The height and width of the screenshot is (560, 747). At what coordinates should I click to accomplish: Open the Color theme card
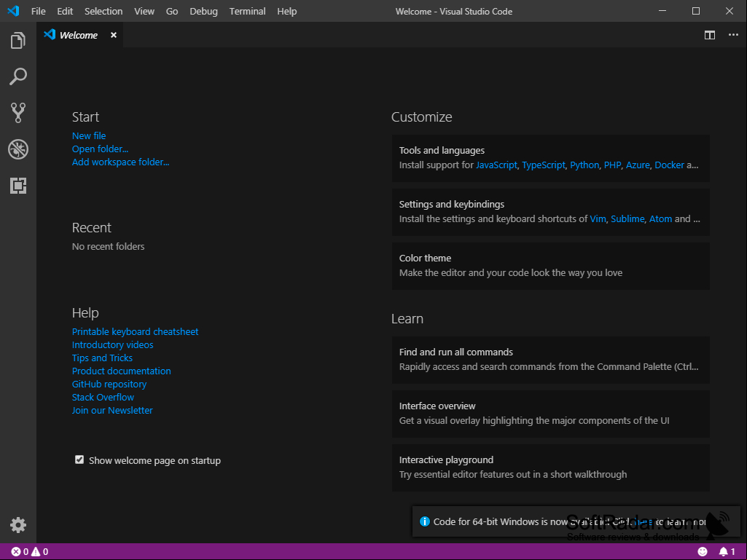pyautogui.click(x=551, y=266)
